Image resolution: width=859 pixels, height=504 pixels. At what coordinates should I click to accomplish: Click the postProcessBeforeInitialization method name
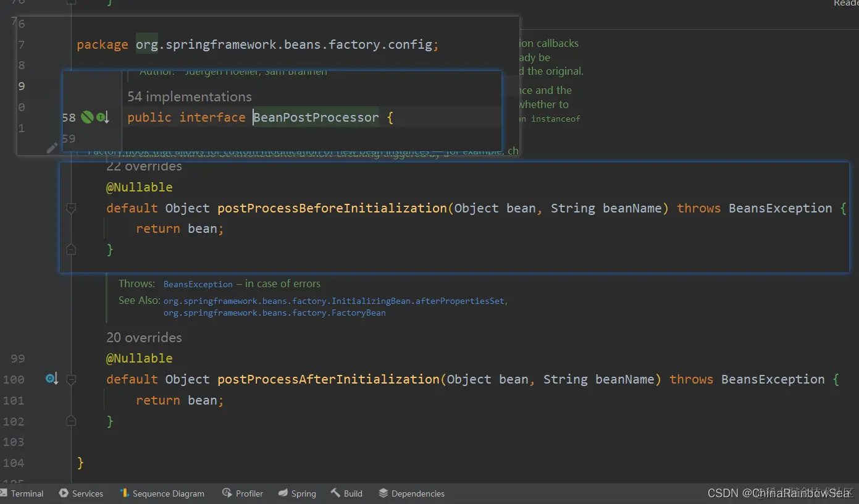[x=332, y=208]
